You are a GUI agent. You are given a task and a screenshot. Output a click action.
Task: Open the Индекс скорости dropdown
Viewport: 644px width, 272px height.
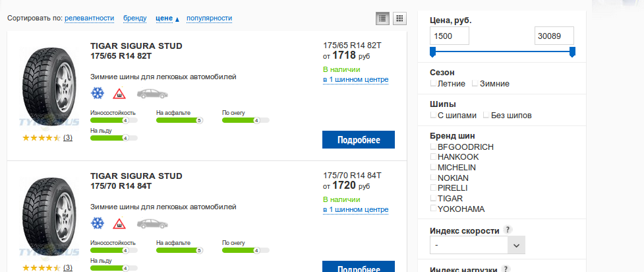click(477, 245)
